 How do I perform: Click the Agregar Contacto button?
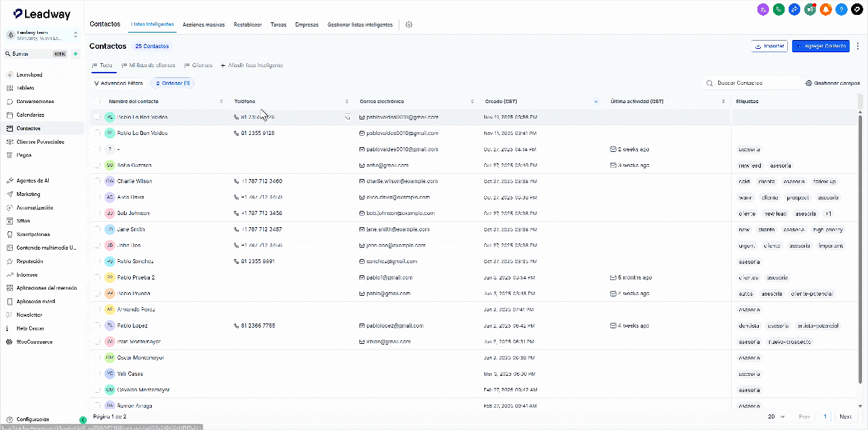(x=821, y=46)
